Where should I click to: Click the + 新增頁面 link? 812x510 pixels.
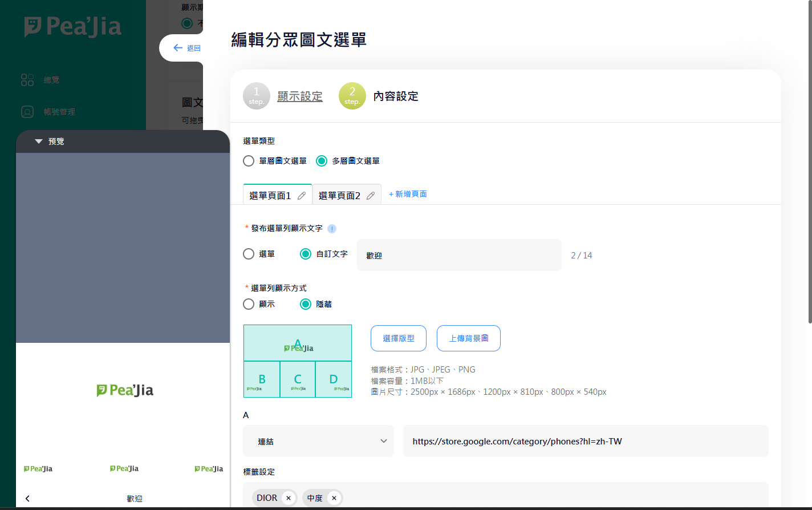tap(408, 194)
